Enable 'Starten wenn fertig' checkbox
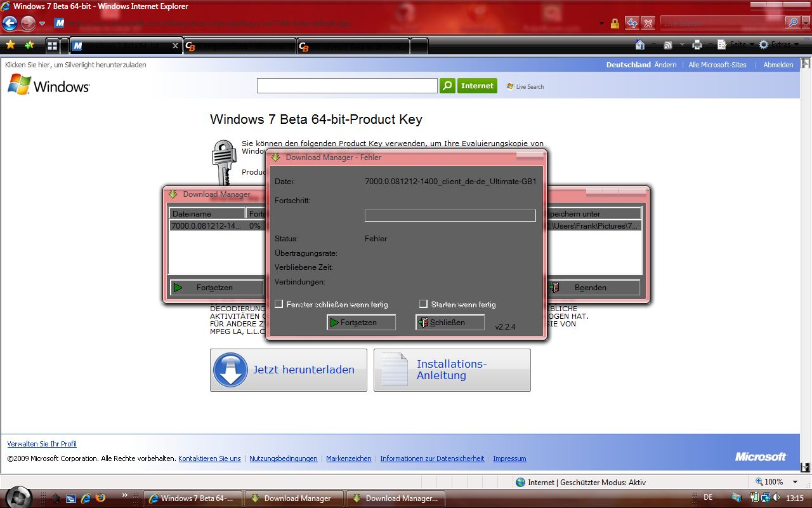The height and width of the screenshot is (508, 812). pyautogui.click(x=423, y=304)
